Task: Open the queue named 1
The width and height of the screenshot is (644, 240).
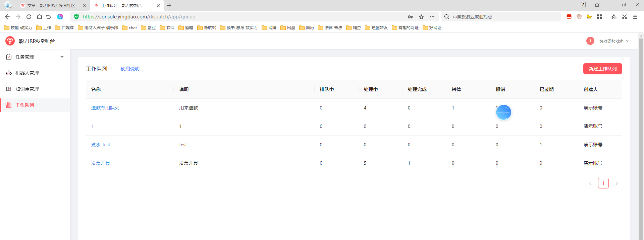Action: (93, 126)
